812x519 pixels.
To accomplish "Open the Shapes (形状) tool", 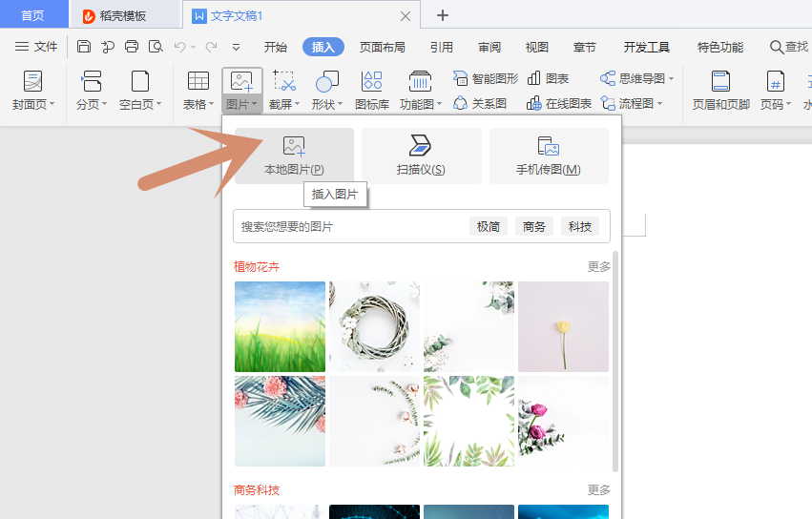I will pos(326,90).
